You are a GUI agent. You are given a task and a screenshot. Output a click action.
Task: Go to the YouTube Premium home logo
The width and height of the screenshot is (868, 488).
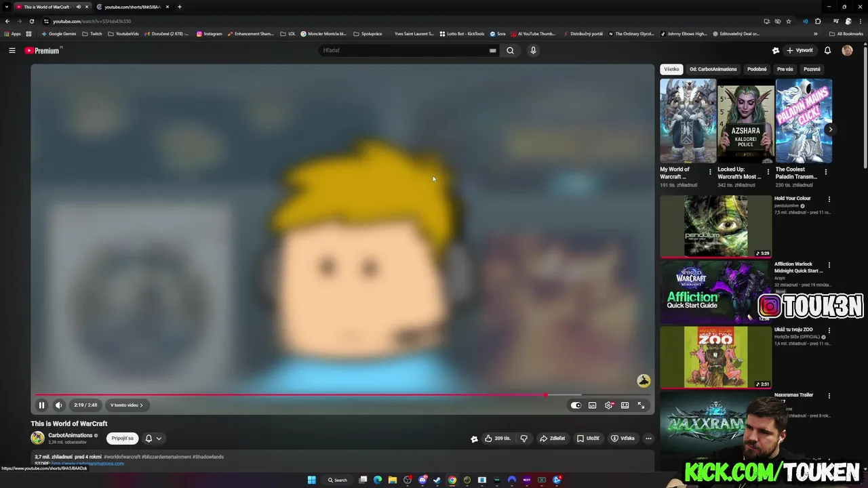click(43, 50)
